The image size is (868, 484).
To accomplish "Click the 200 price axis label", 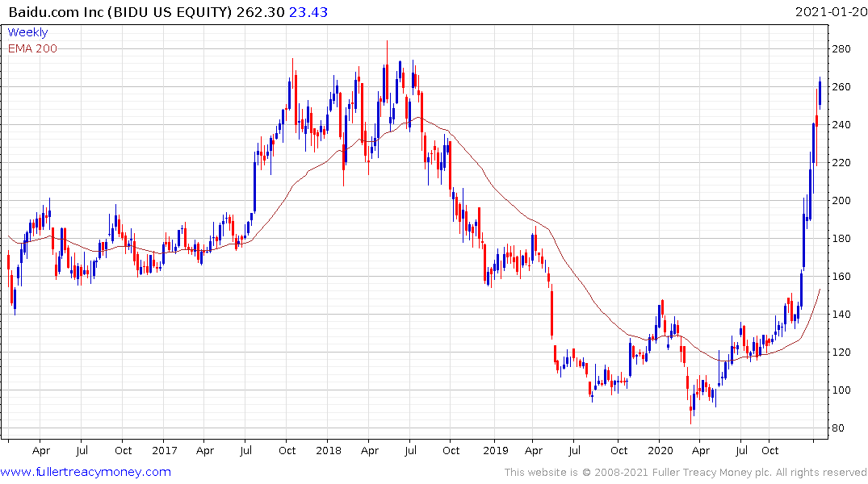I will click(841, 200).
